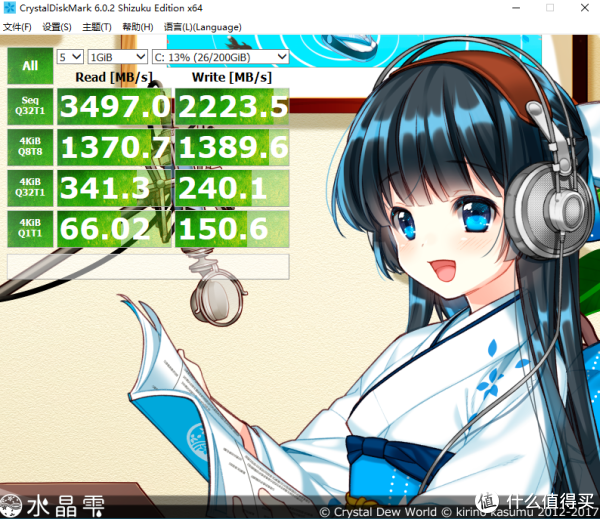
Task: Start the 4KiB Q32T1 test
Action: (x=30, y=188)
